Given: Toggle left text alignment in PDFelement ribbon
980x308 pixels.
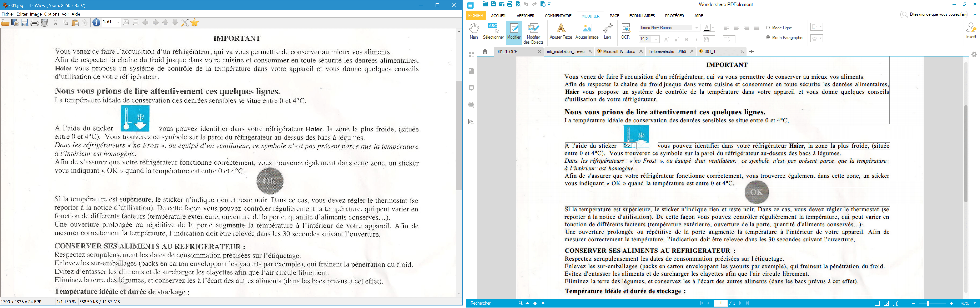Looking at the screenshot, I should click(x=726, y=28).
